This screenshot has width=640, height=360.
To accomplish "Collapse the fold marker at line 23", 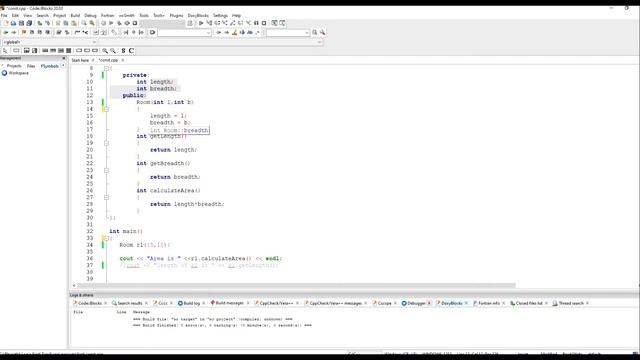I will pos(106,170).
